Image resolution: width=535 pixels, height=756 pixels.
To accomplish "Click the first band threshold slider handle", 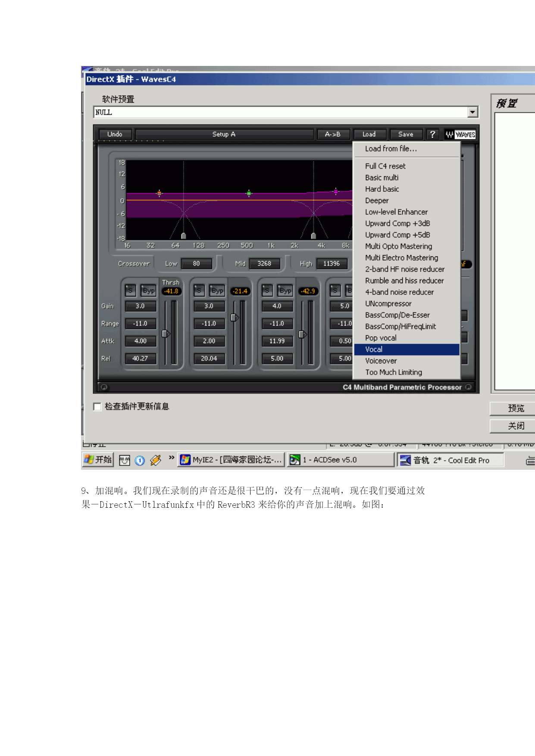I will pyautogui.click(x=166, y=334).
